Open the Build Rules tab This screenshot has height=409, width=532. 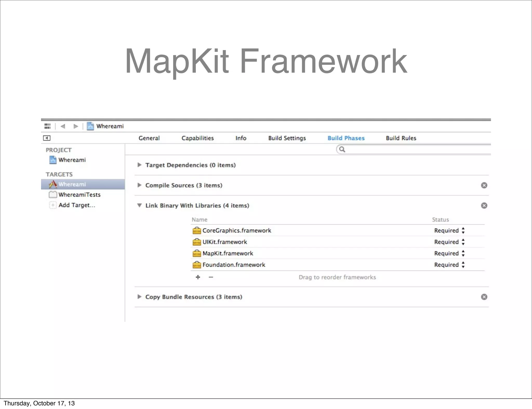pyautogui.click(x=401, y=138)
